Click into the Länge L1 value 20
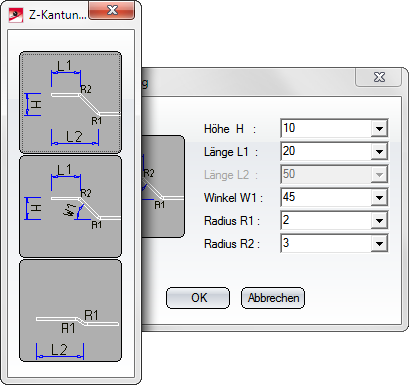Image resolution: width=409 pixels, height=385 pixels. click(x=326, y=151)
